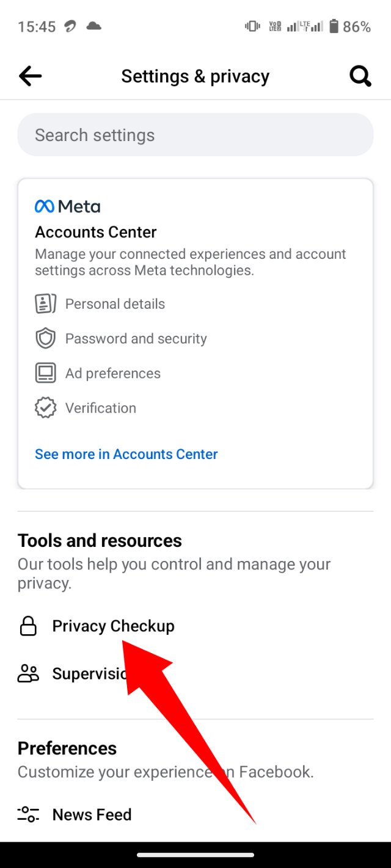This screenshot has height=868, width=391.
Task: Tap the Verification badge icon
Action: click(x=46, y=408)
